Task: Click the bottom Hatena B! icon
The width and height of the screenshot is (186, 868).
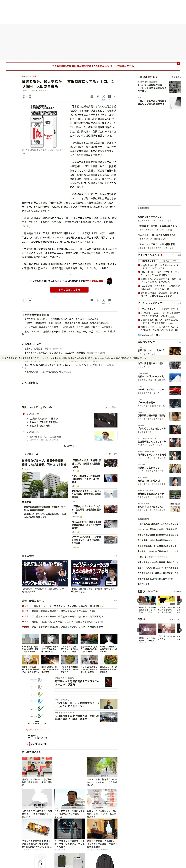Action: tap(109, 300)
